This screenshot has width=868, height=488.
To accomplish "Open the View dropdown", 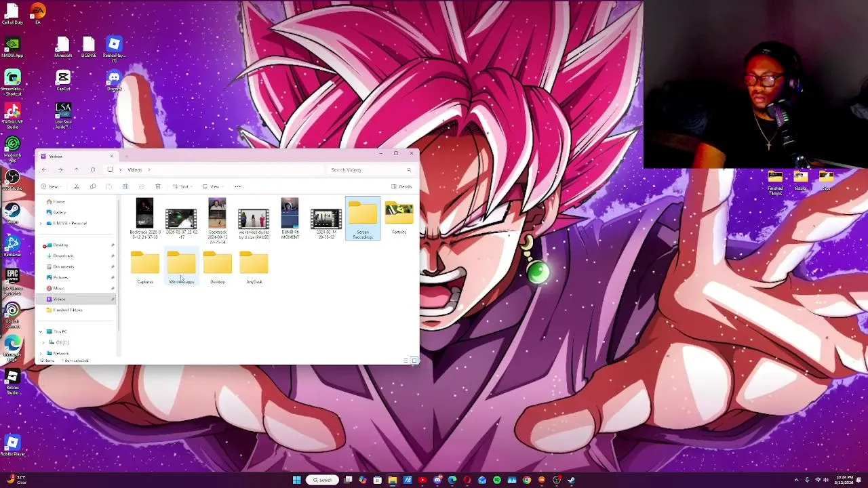I will [213, 186].
